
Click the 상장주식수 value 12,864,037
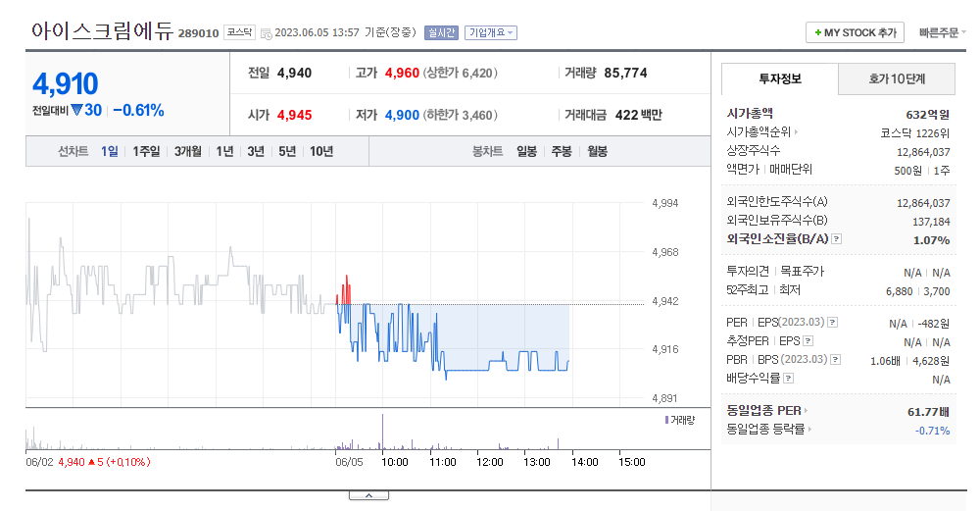923,152
